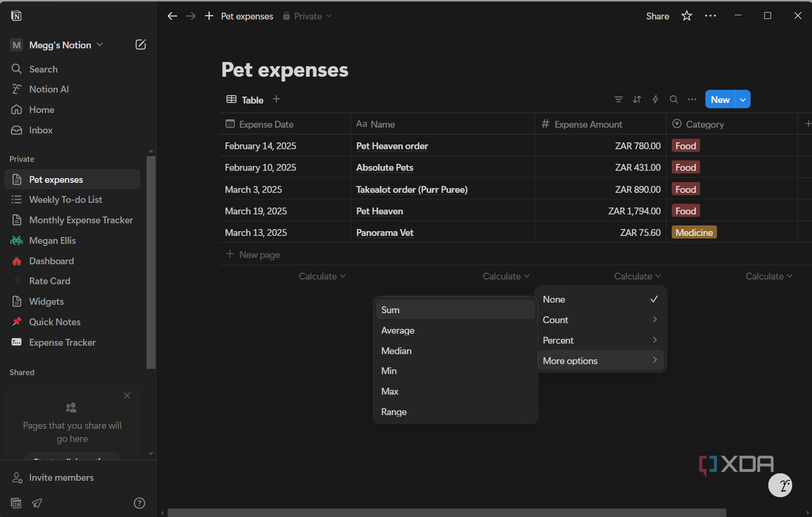
Task: Open automations lightning icon
Action: click(655, 99)
